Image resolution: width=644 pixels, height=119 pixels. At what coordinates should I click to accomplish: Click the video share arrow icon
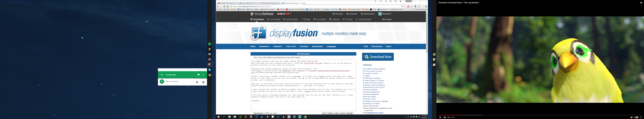tap(641, 3)
